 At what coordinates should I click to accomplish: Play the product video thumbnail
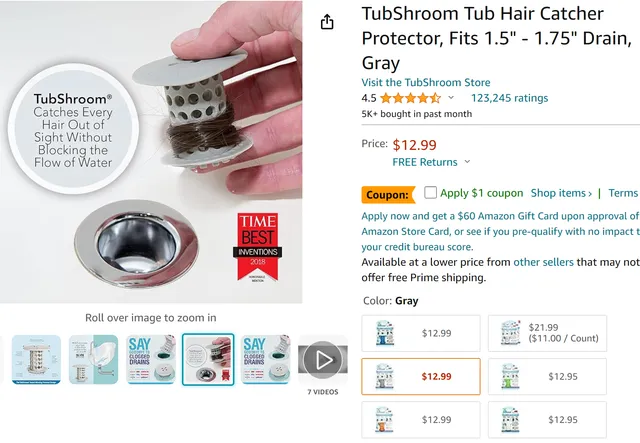point(323,359)
